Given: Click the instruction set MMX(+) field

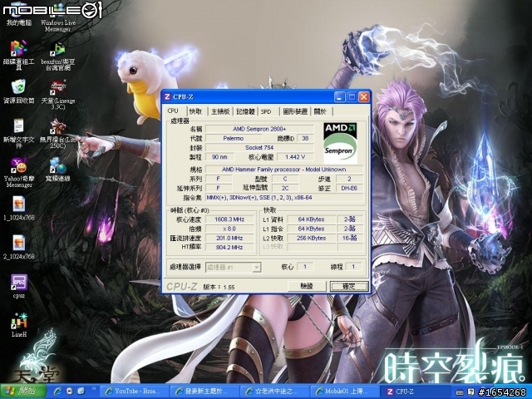Looking at the screenshot, I should [284, 198].
